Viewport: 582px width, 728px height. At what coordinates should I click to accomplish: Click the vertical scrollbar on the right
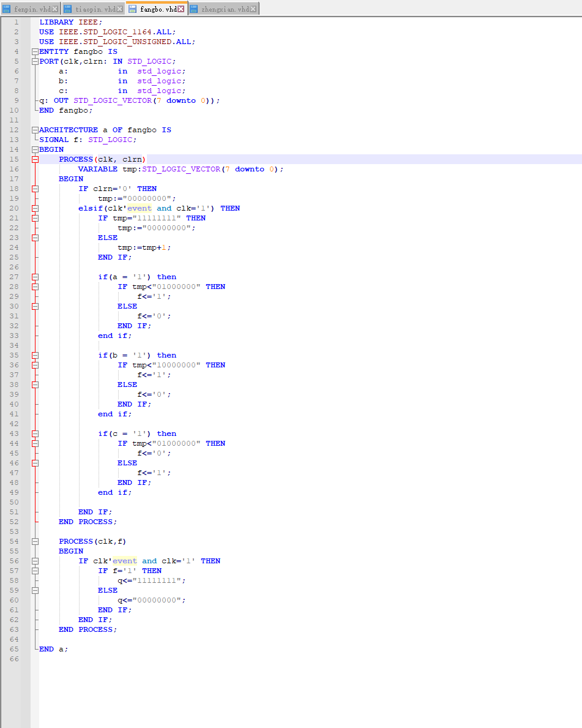pyautogui.click(x=578, y=367)
